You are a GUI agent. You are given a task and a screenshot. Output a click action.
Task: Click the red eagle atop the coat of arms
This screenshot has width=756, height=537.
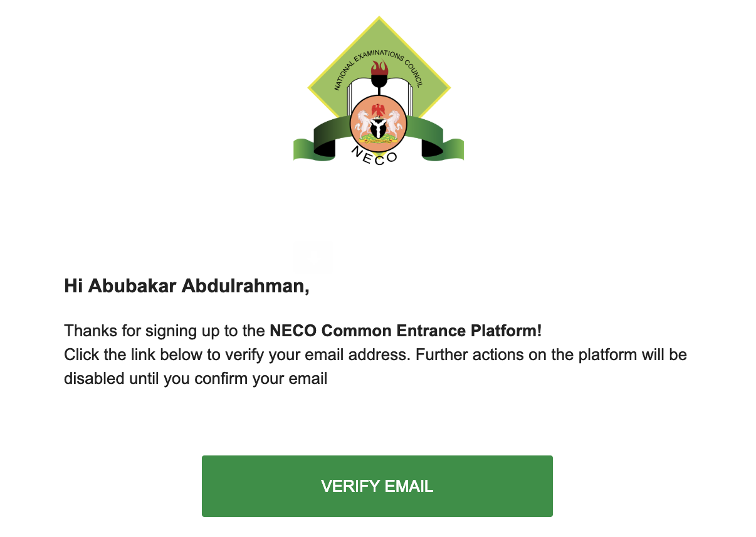[x=379, y=110]
